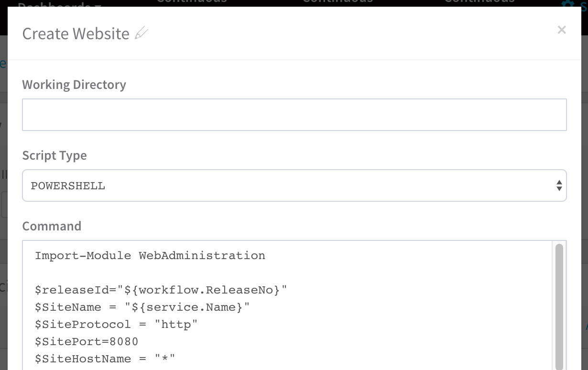Click the Command editor scrollbar thumb
This screenshot has width=588, height=370.
[x=559, y=306]
